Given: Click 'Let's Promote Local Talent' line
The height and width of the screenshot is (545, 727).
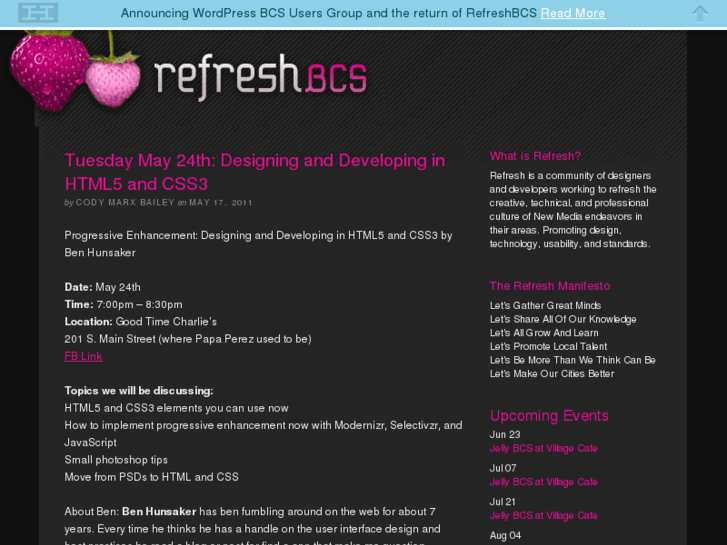Looking at the screenshot, I should tap(548, 346).
